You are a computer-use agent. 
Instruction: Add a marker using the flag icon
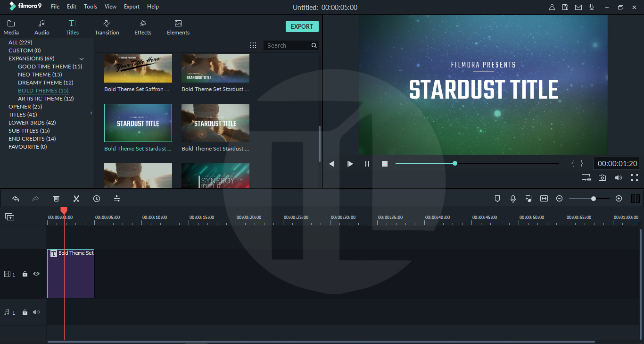tap(497, 198)
